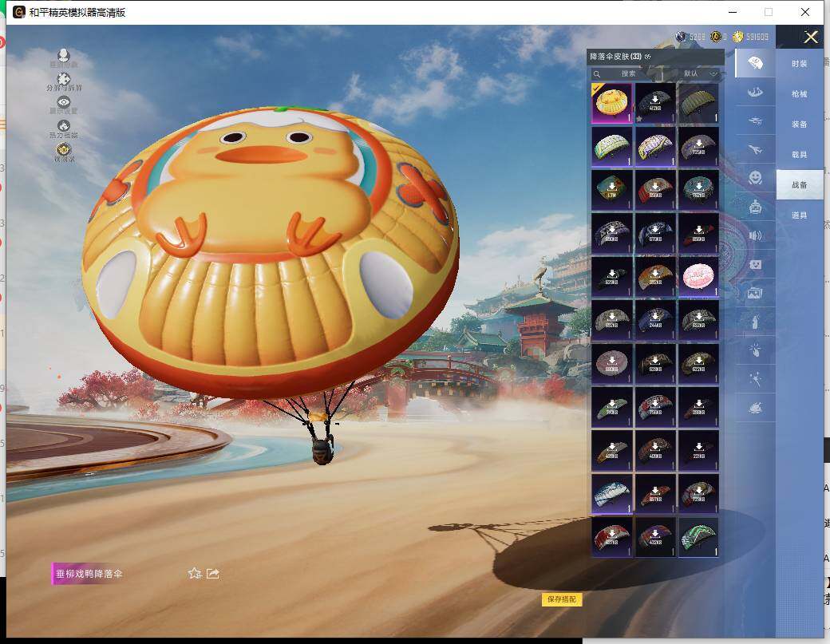Switch to the 时装 tab

pyautogui.click(x=799, y=63)
